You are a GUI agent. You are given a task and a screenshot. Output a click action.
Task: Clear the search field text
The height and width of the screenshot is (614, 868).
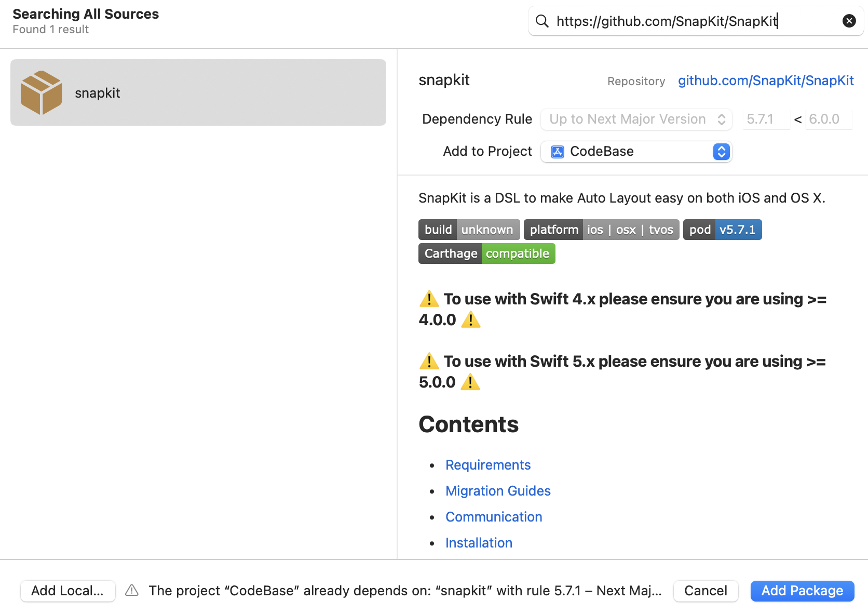click(849, 21)
